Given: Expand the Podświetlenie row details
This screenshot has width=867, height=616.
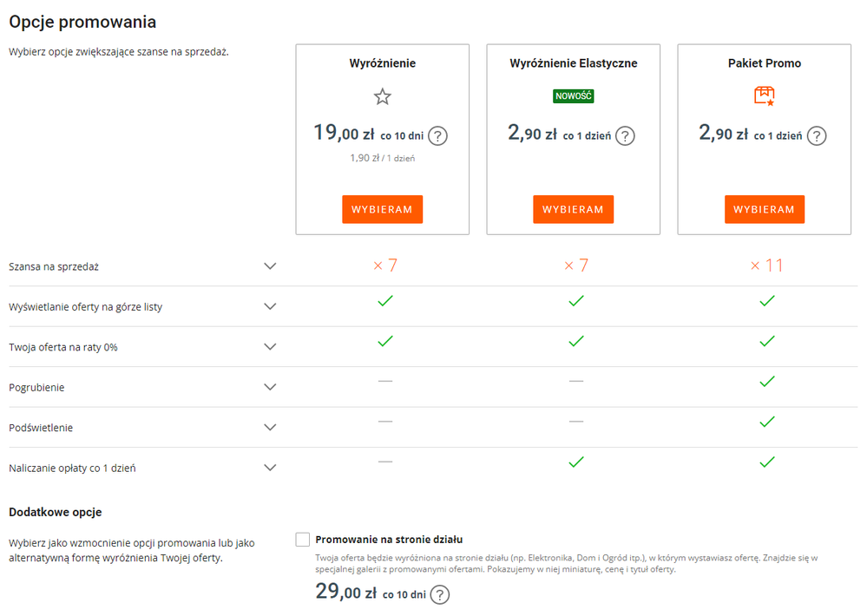Looking at the screenshot, I should (270, 428).
